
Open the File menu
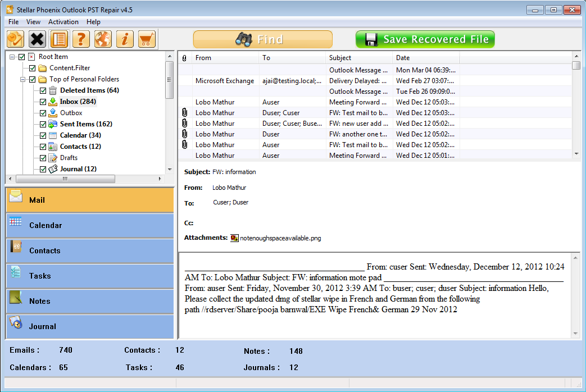tap(13, 21)
